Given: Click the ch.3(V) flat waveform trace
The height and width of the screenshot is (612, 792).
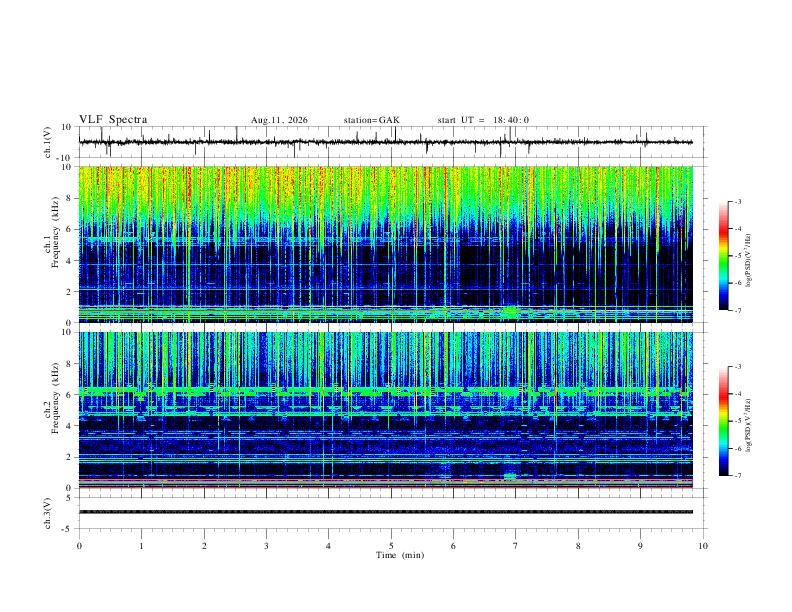Looking at the screenshot, I should coord(385,512).
